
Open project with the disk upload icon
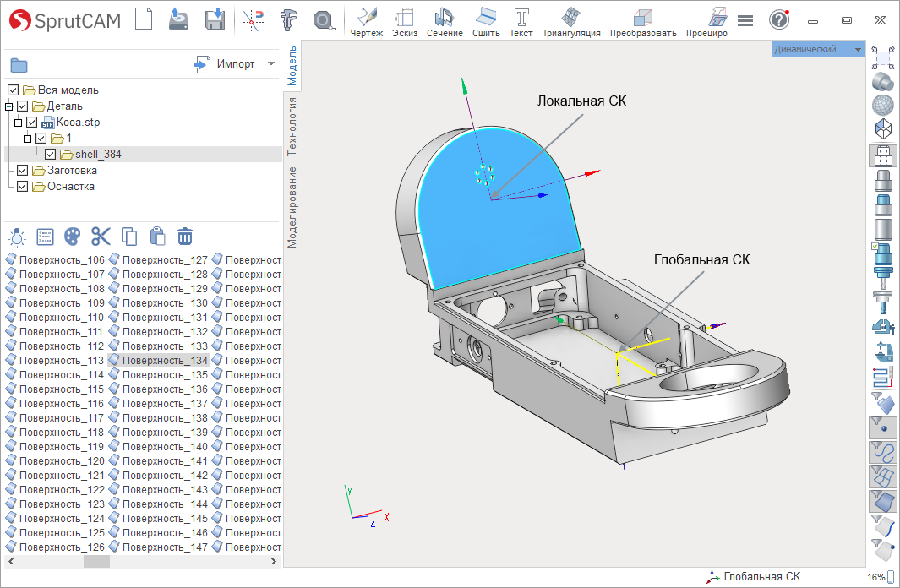tap(178, 19)
